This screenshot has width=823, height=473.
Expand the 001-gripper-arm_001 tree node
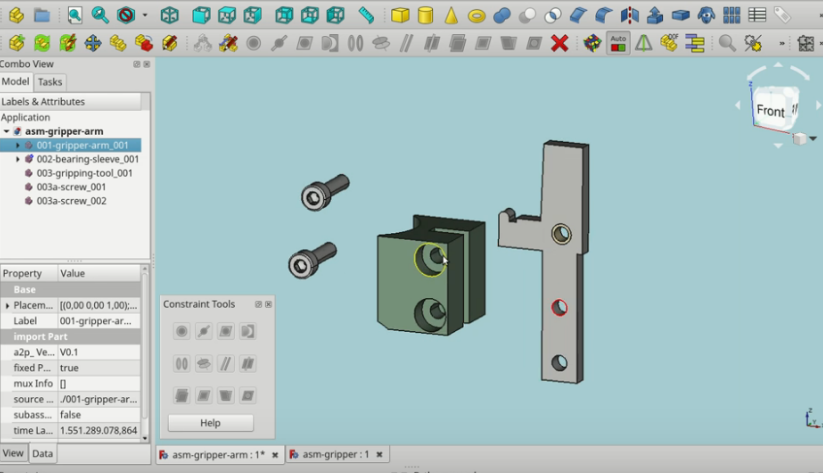[x=17, y=145]
